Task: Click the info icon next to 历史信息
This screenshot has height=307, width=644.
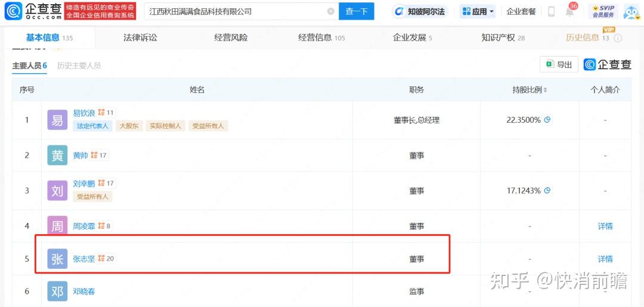Action: tap(617, 38)
